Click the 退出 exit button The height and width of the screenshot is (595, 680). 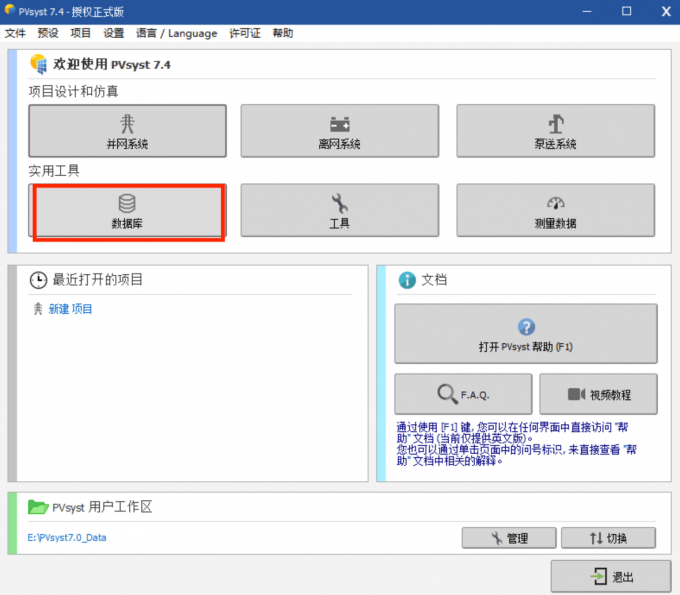(x=611, y=576)
